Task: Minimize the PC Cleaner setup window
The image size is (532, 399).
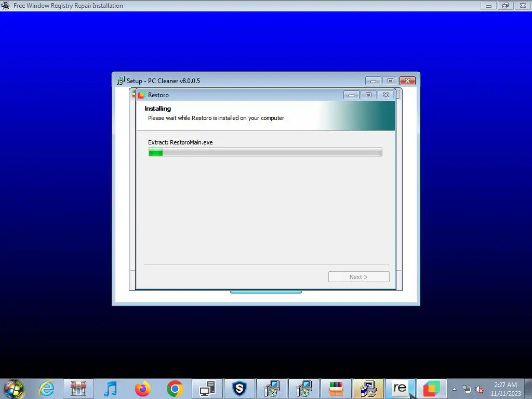Action: click(x=373, y=81)
